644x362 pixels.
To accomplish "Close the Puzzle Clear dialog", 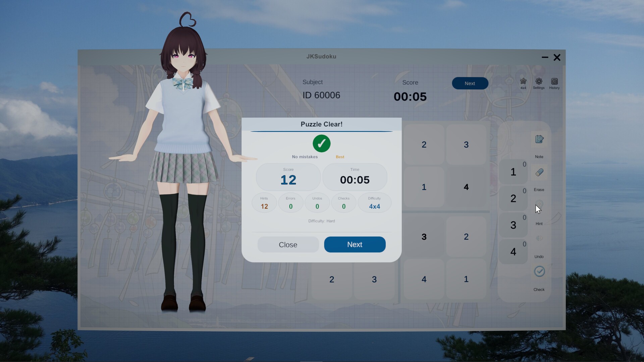I will coord(288,245).
